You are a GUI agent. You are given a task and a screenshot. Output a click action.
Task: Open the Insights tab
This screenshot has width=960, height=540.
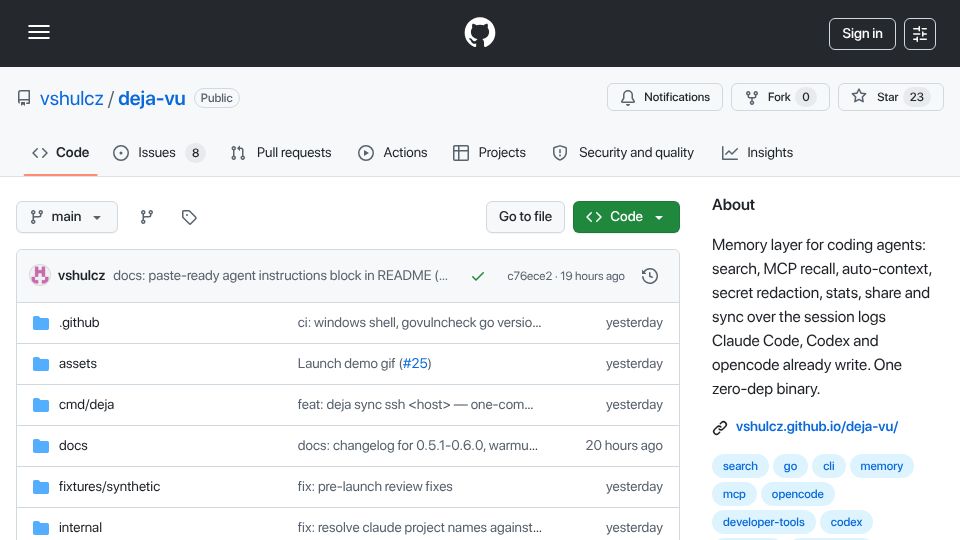pos(757,152)
